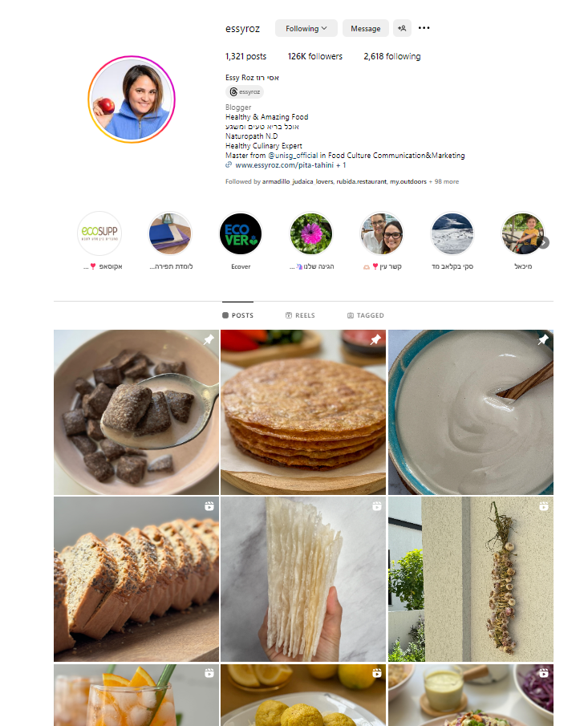The width and height of the screenshot is (588, 726).
Task: Open the ecoSUPP story highlight
Action: click(99, 233)
